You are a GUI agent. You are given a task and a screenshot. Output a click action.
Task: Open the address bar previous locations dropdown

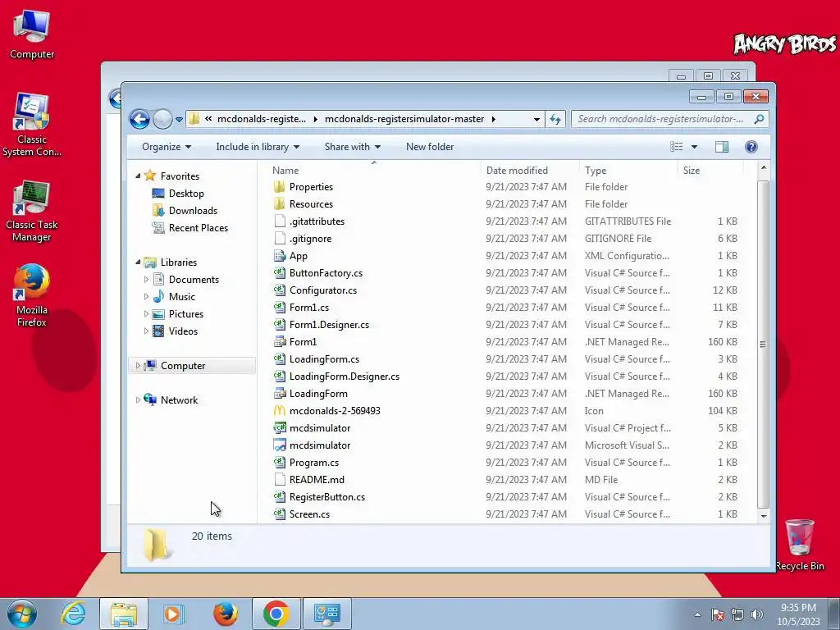click(x=536, y=120)
